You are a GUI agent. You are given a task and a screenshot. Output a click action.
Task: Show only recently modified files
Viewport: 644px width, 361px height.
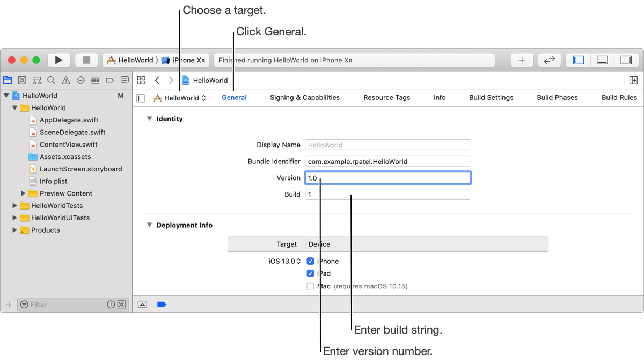(111, 305)
